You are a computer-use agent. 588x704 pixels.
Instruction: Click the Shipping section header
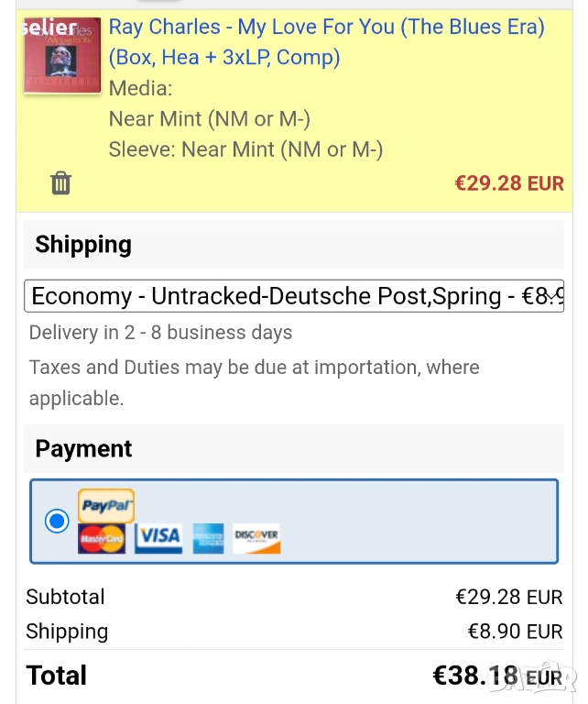coord(83,245)
